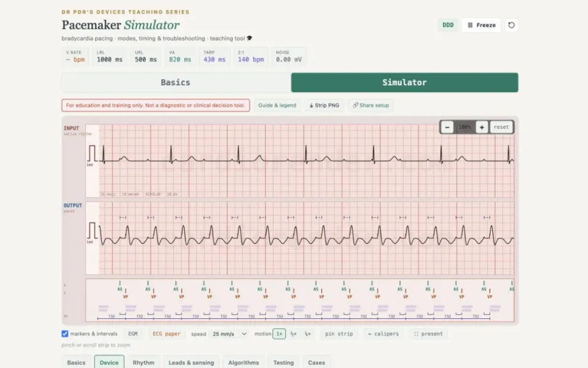Open the Basics bottom tab
The width and height of the screenshot is (588, 368).
pyautogui.click(x=76, y=362)
